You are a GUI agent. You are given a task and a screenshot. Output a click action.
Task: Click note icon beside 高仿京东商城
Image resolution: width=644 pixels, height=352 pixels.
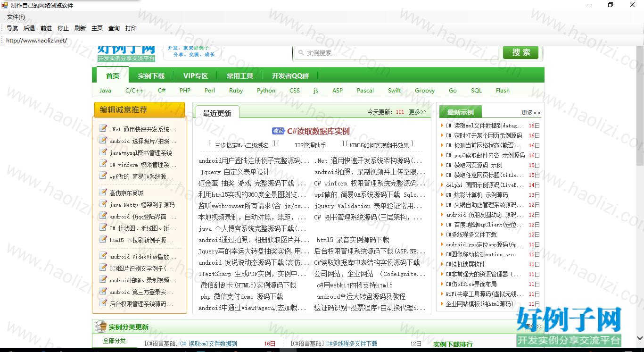pyautogui.click(x=103, y=192)
